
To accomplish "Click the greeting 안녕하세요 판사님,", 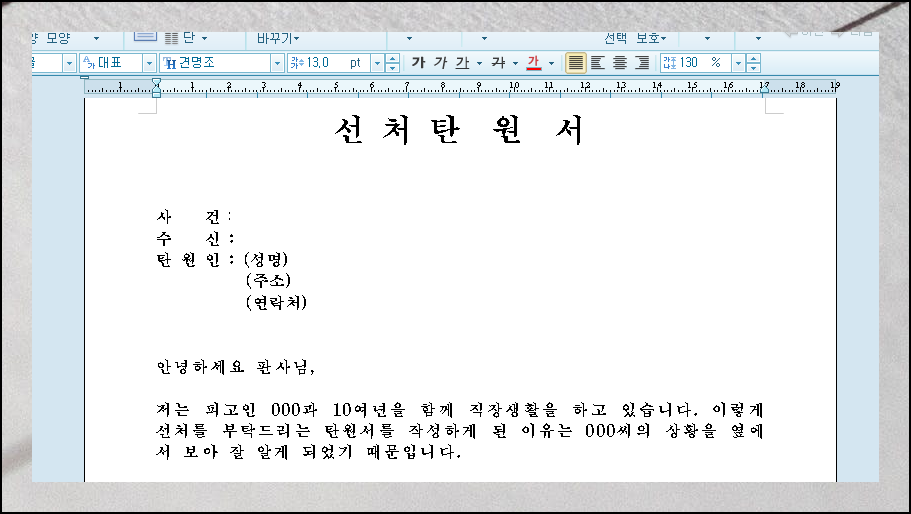I will [x=235, y=367].
